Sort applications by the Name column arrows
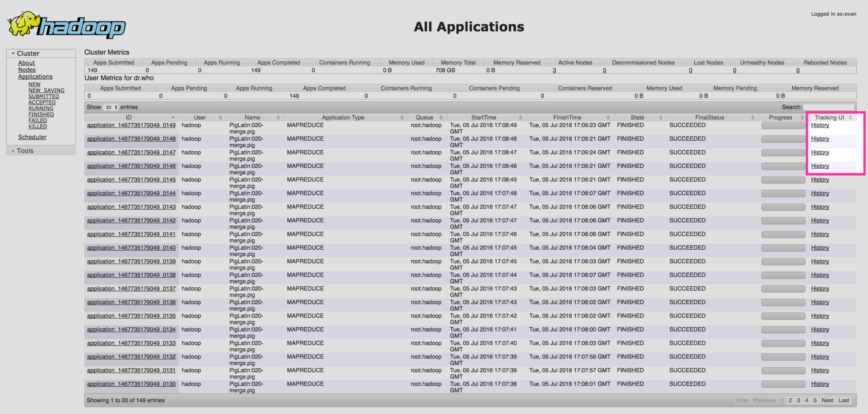The height and width of the screenshot is (414, 868). click(279, 117)
